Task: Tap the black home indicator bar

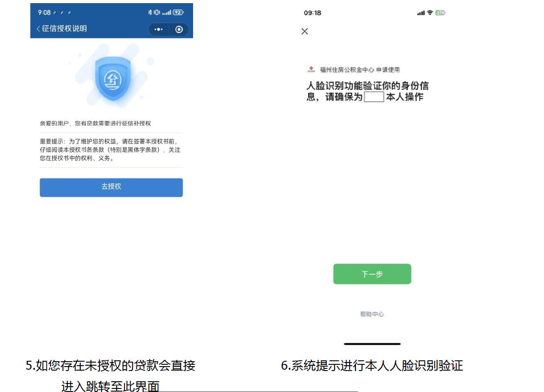Action: click(x=372, y=344)
